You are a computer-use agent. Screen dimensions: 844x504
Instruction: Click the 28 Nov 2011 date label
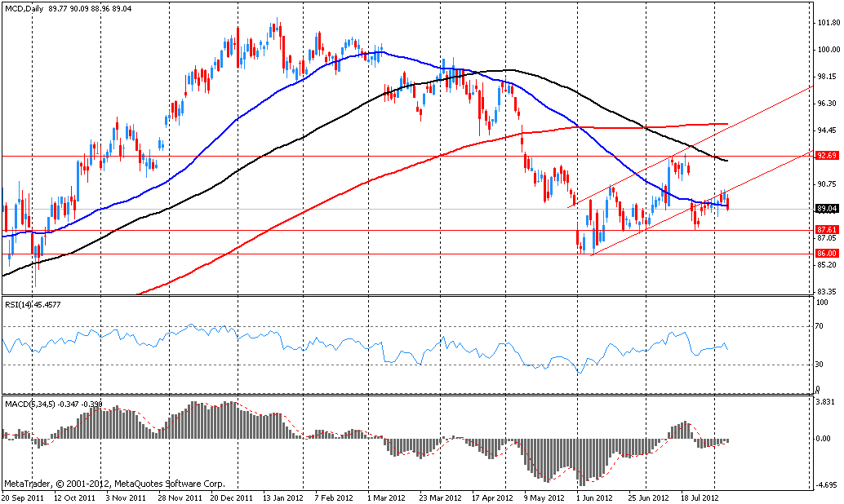tap(181, 498)
